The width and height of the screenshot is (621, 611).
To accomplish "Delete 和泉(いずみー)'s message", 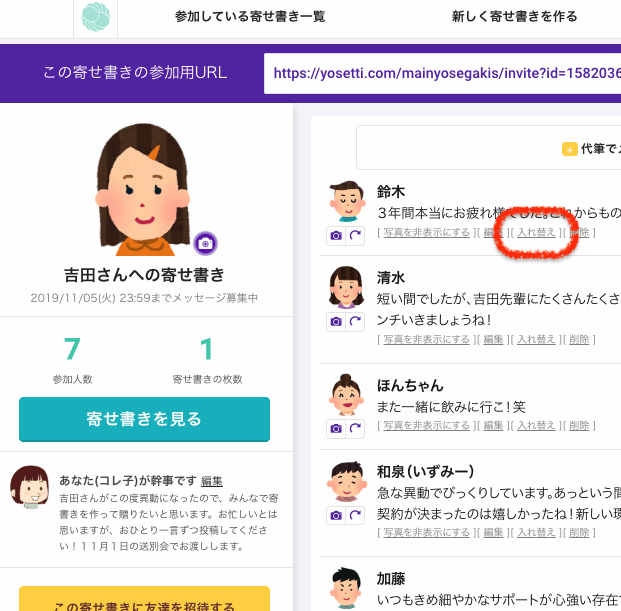I will click(579, 533).
